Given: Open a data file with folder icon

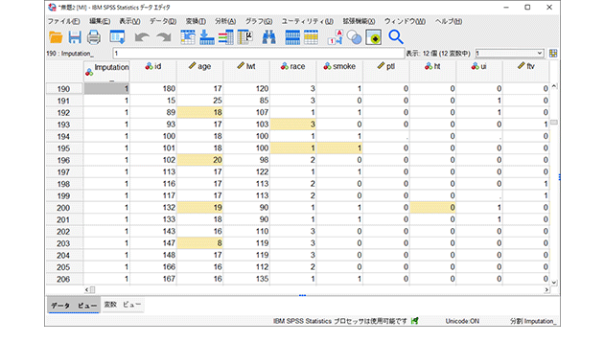Looking at the screenshot, I should [x=56, y=37].
